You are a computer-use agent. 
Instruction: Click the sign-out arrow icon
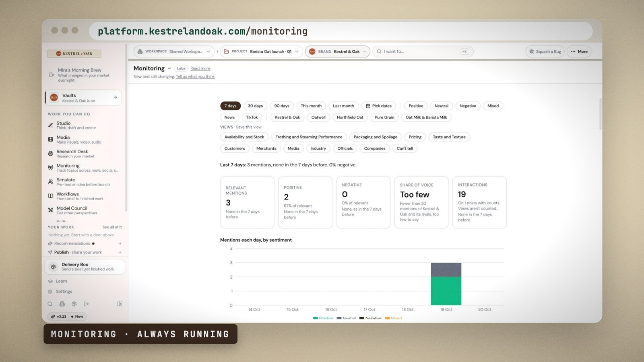tap(86, 304)
